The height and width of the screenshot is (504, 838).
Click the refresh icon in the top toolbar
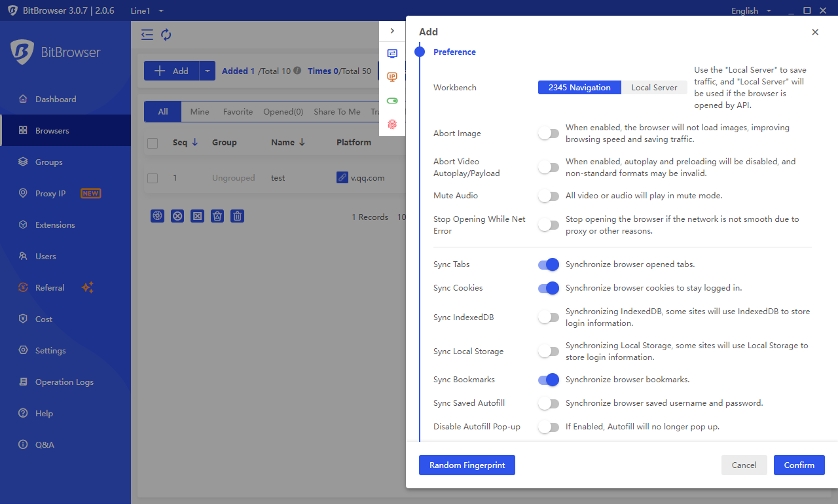click(166, 35)
